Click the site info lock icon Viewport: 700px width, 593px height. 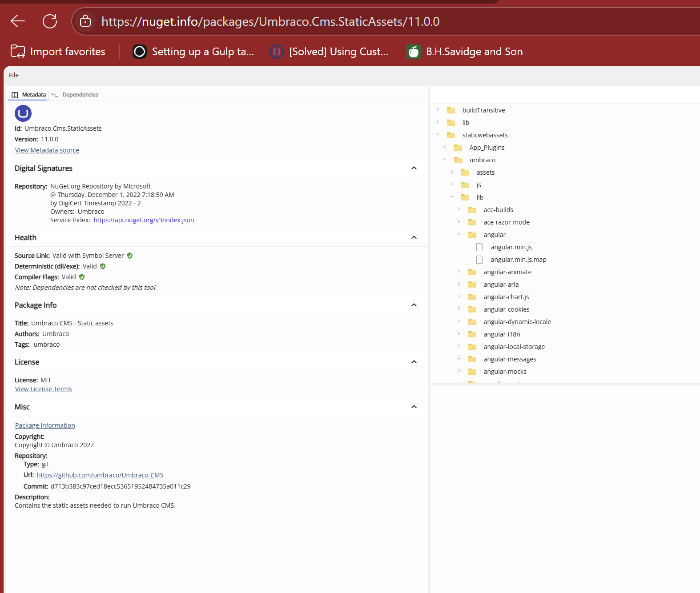(x=85, y=21)
